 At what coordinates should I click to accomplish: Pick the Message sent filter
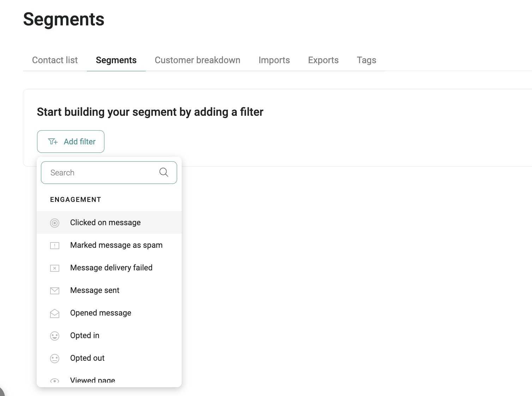109,290
